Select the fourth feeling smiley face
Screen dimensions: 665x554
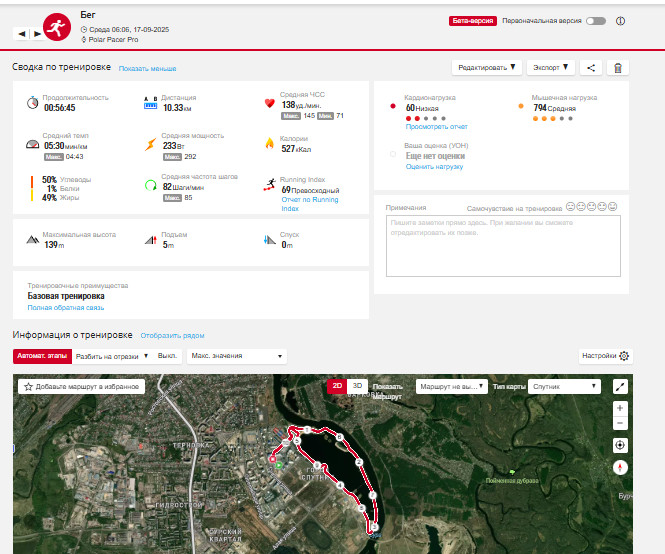[602, 207]
